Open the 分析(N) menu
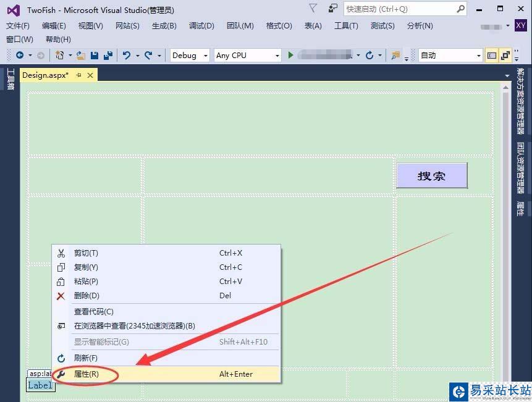 pyautogui.click(x=420, y=26)
